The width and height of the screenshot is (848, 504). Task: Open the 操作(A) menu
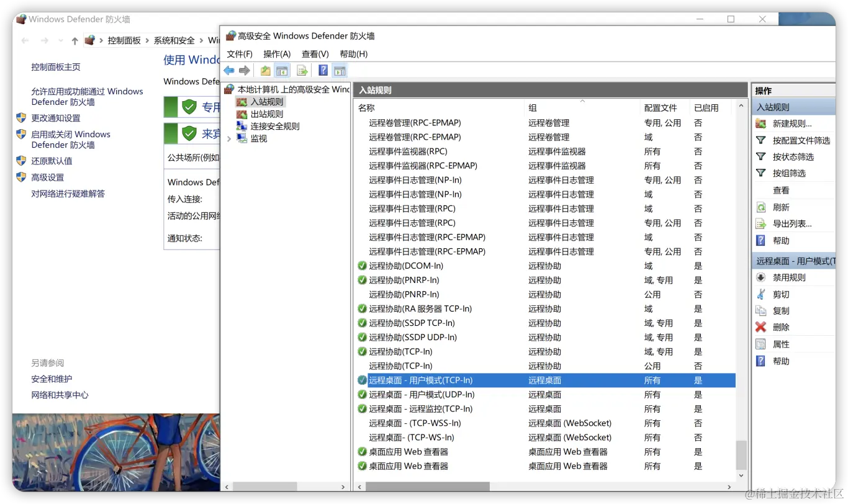coord(277,54)
